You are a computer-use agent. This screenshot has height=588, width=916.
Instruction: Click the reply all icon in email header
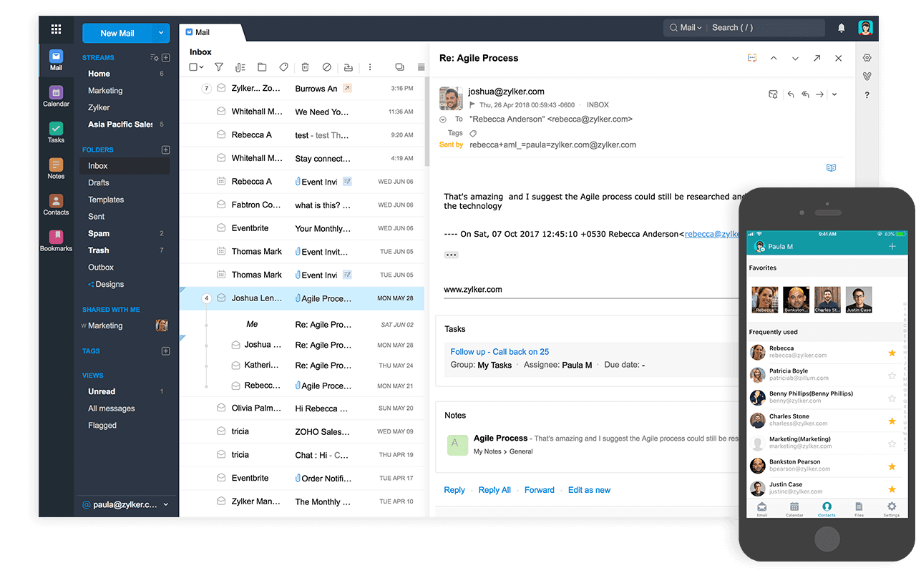(805, 94)
